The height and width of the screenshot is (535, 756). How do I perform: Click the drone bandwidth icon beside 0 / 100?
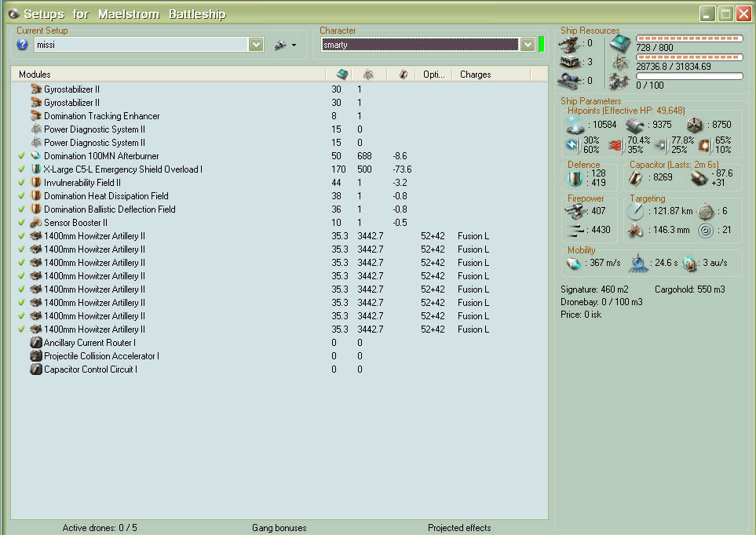pyautogui.click(x=619, y=81)
